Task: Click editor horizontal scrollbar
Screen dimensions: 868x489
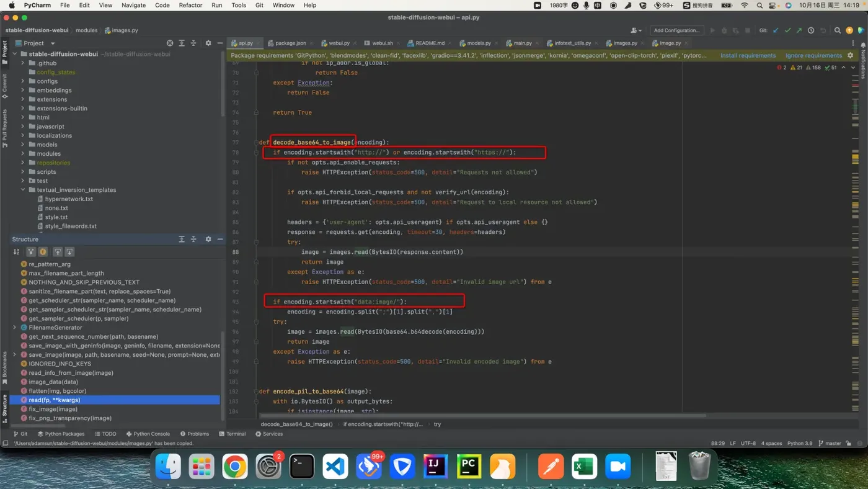Action: [x=482, y=415]
